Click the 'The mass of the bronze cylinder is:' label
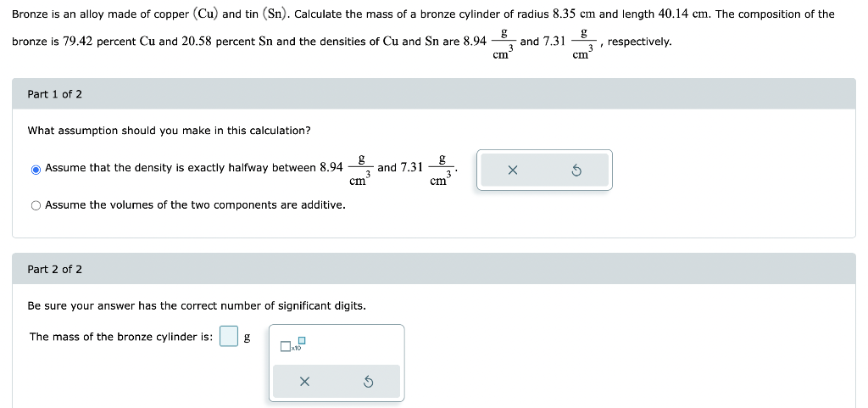This screenshot has height=408, width=868. [121, 337]
